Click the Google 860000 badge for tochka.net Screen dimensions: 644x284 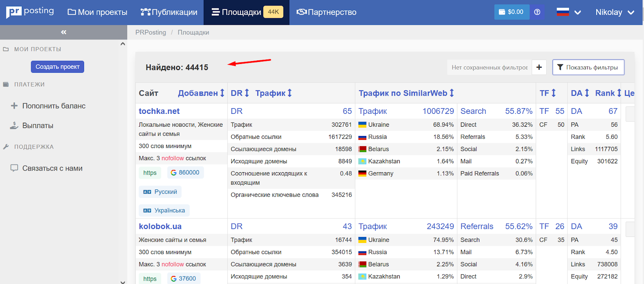[x=185, y=173]
